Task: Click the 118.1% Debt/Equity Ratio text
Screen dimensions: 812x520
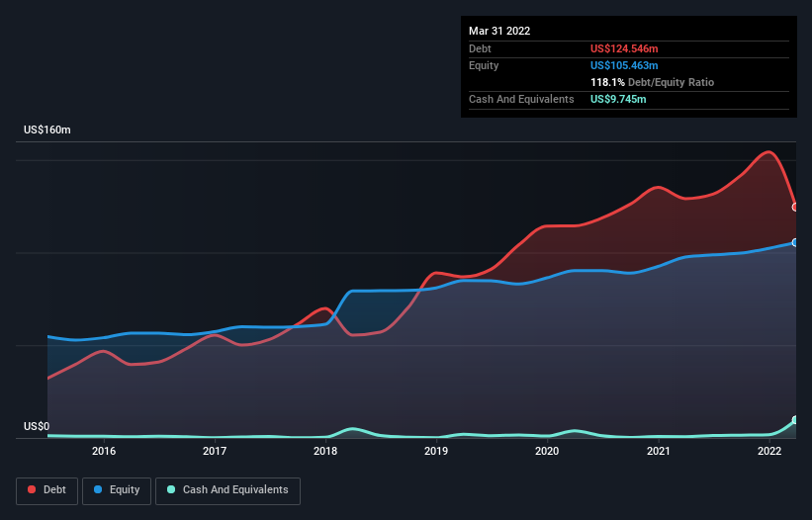Action: tap(652, 82)
